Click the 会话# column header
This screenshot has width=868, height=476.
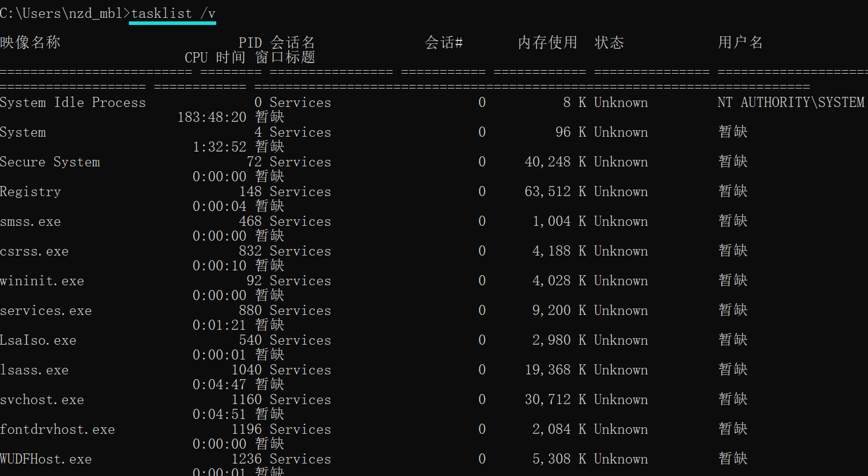(444, 43)
